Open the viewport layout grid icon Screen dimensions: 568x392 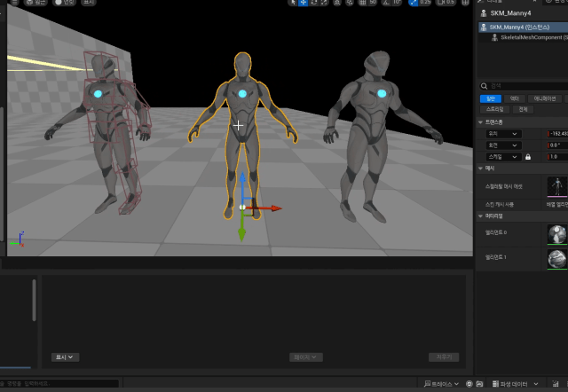[x=465, y=2]
